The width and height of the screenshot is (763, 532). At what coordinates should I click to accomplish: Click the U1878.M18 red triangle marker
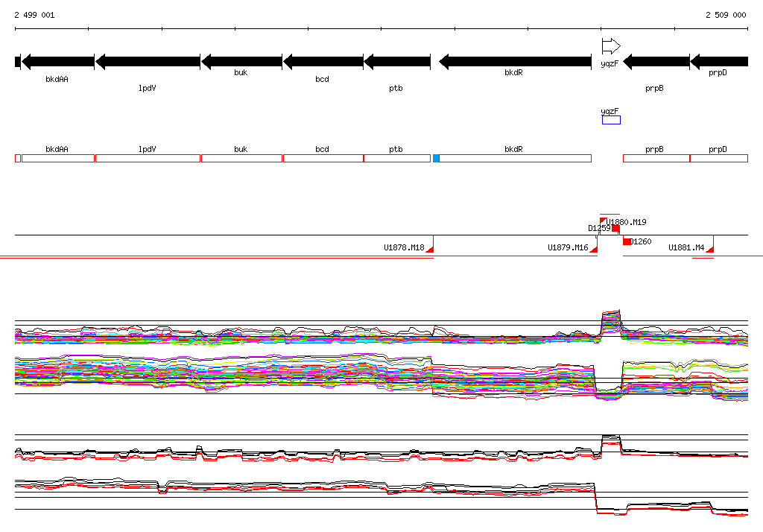click(430, 250)
